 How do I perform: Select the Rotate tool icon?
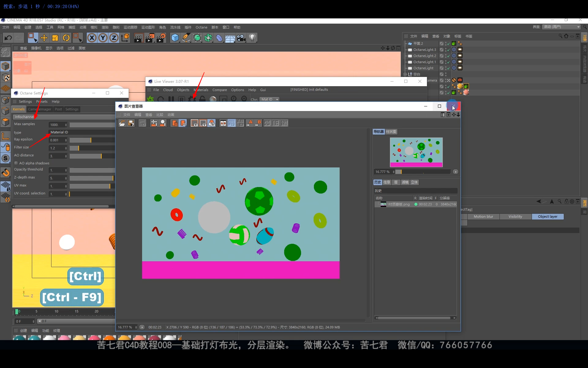point(66,38)
